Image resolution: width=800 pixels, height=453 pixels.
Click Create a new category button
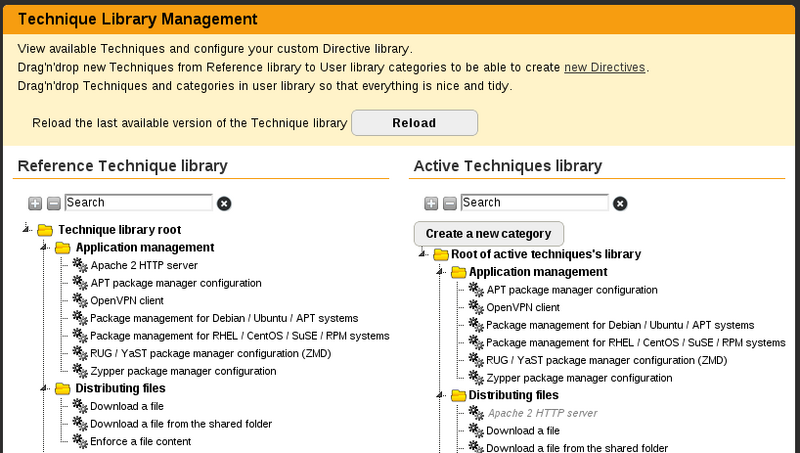[x=489, y=234]
